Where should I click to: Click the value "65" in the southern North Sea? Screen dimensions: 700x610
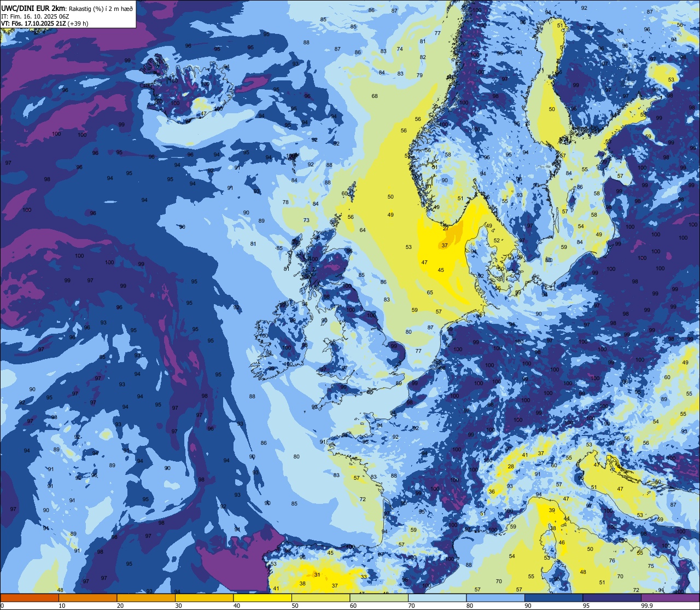click(x=430, y=293)
